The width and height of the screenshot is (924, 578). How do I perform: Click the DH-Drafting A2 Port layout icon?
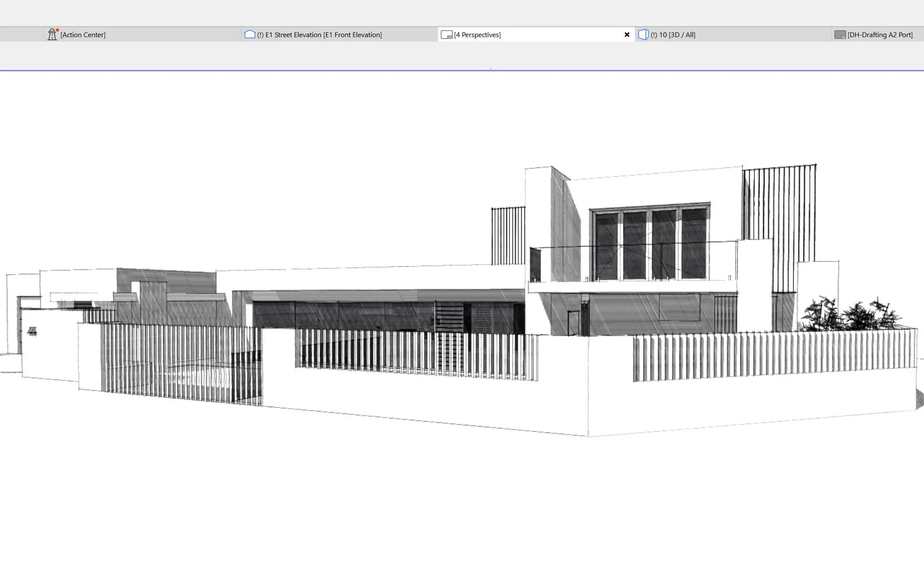point(840,35)
